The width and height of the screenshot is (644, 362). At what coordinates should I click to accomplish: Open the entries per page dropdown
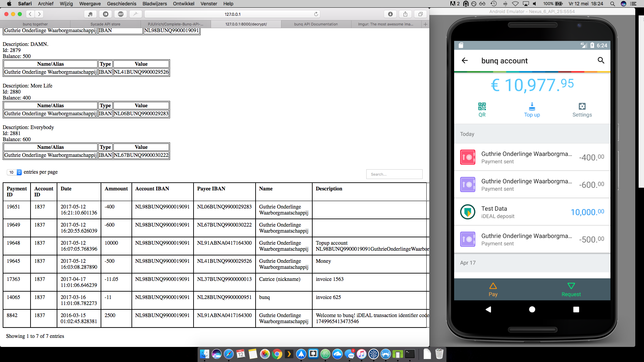(x=14, y=172)
